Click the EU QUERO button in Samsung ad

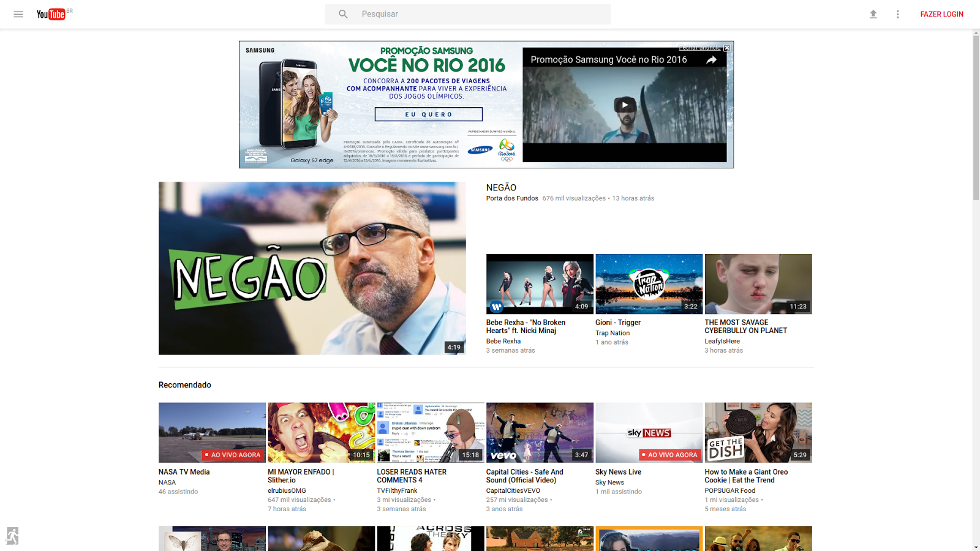pos(429,114)
